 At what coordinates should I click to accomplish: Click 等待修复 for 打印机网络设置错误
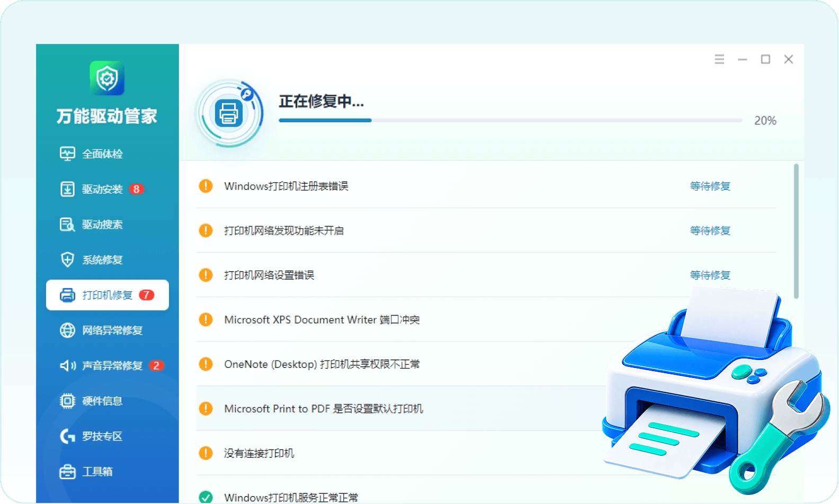coord(710,275)
